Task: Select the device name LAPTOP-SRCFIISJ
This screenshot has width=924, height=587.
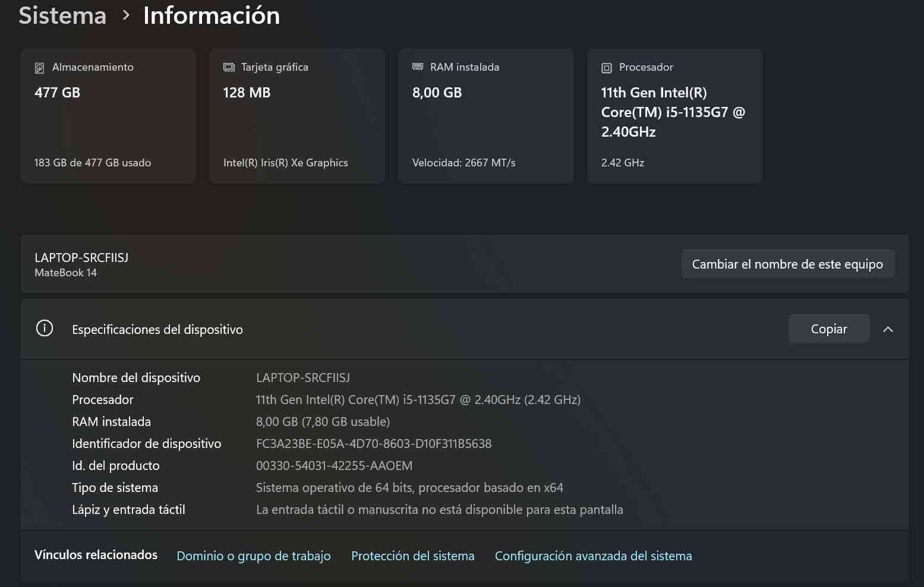Action: coord(302,377)
